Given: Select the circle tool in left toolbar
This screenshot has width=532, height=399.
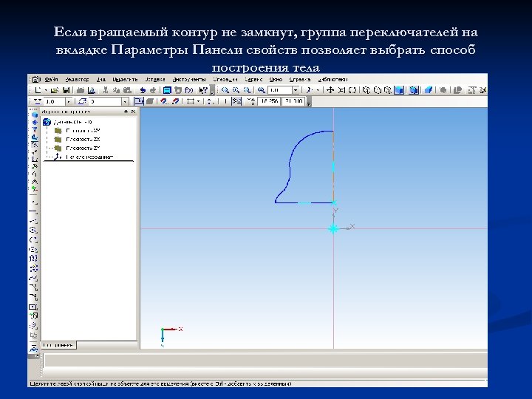Looking at the screenshot, I should (x=33, y=231).
